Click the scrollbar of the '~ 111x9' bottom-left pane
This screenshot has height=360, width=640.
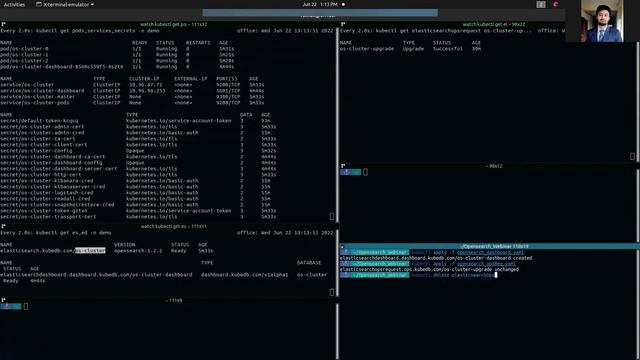click(x=337, y=331)
